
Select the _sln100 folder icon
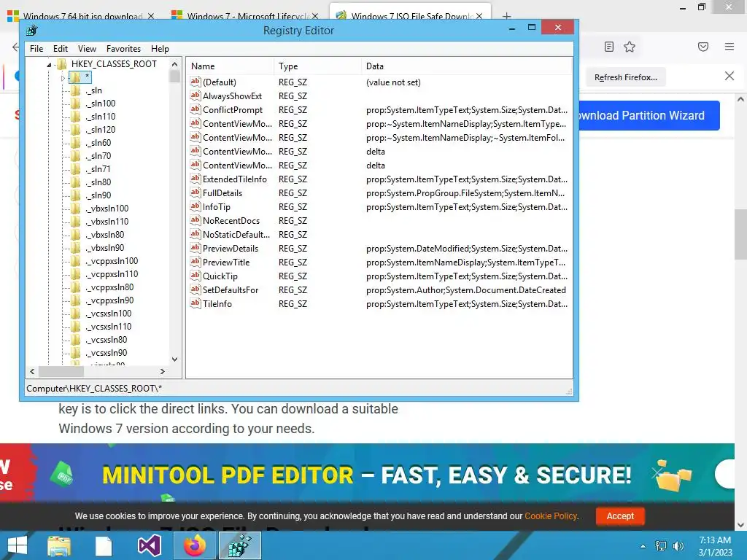click(75, 104)
